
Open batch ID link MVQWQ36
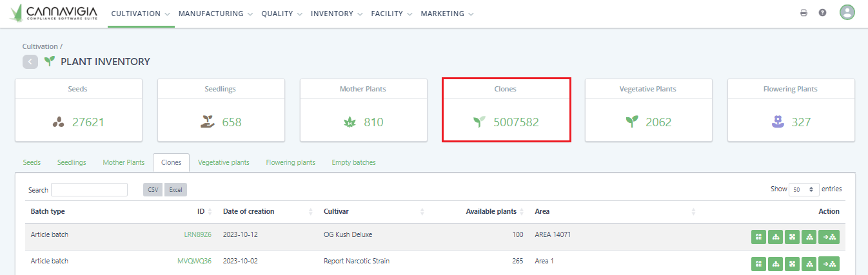click(x=194, y=261)
